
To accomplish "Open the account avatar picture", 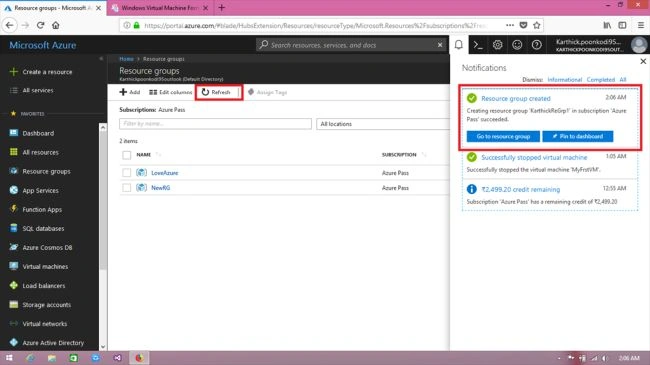I will (x=639, y=45).
